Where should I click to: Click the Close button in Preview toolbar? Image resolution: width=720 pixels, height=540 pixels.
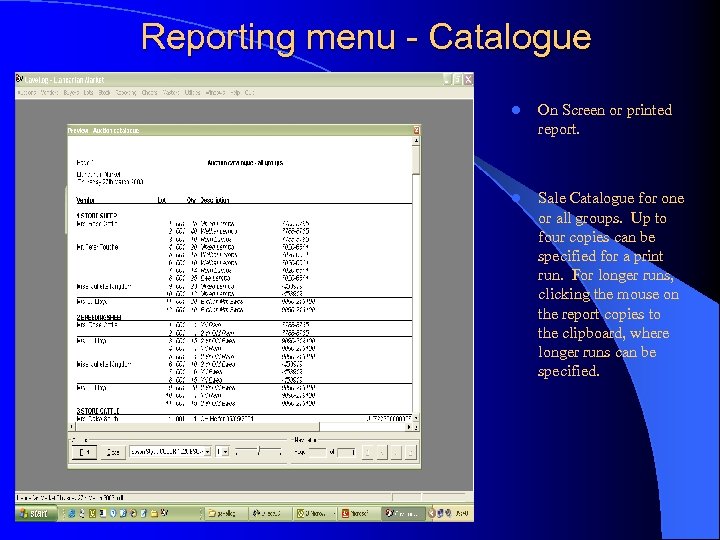[113, 452]
